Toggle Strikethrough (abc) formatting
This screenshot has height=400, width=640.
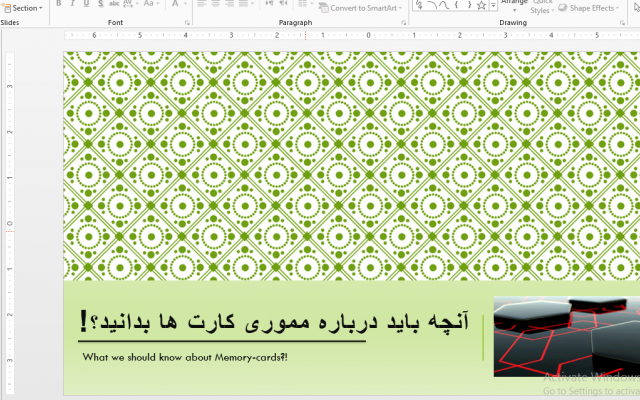coord(114,4)
